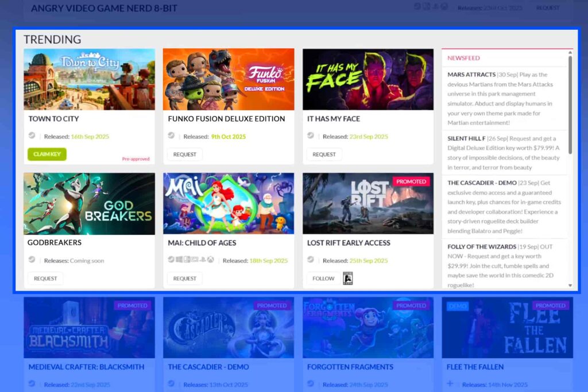Click the Windows platform icon on Mai: Child of Ages

(179, 260)
